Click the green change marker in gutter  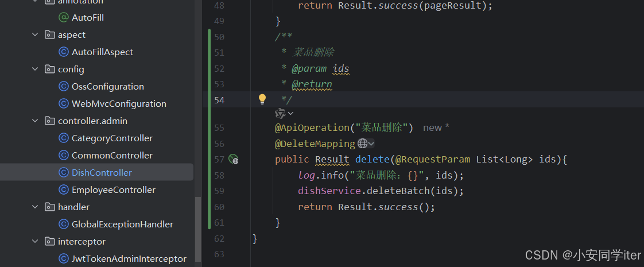[210, 129]
